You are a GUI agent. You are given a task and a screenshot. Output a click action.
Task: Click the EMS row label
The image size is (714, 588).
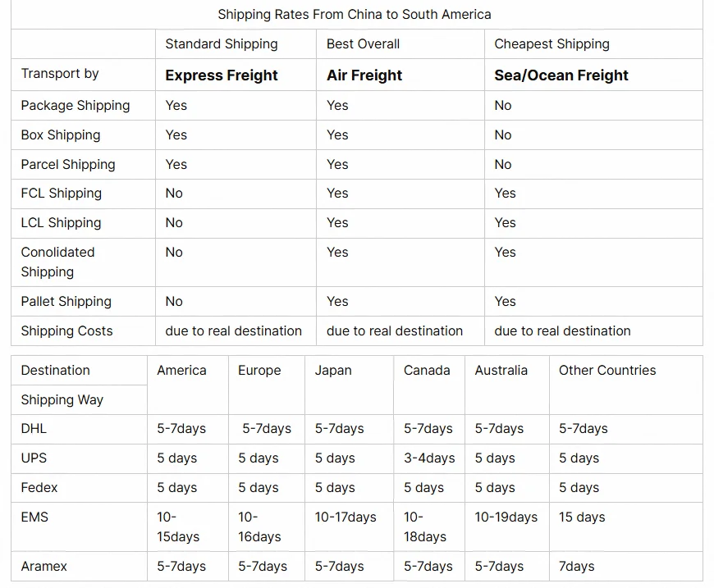[x=34, y=517]
